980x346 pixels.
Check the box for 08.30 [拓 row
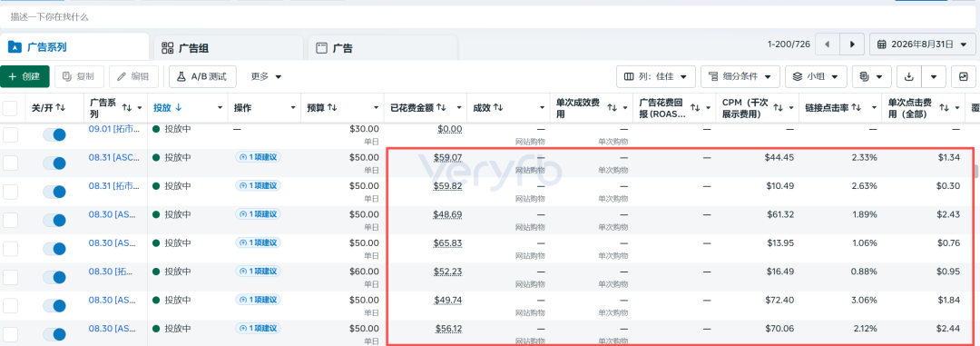[10, 277]
